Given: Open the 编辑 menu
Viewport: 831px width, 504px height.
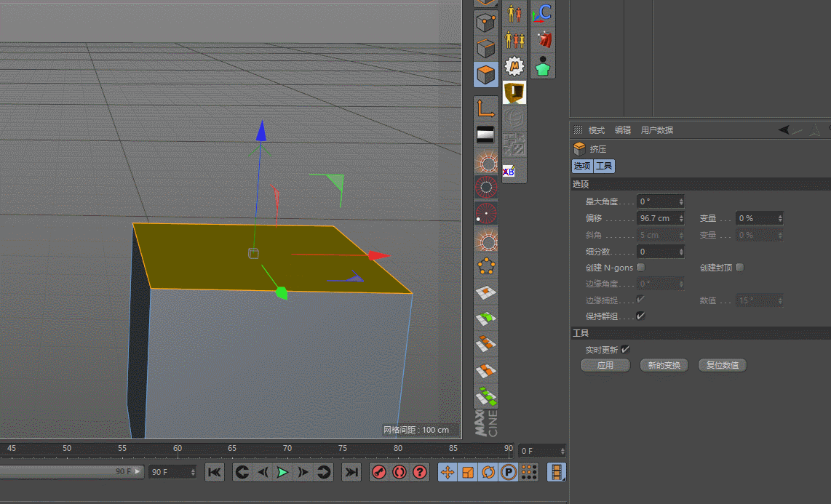Looking at the screenshot, I should pos(623,130).
